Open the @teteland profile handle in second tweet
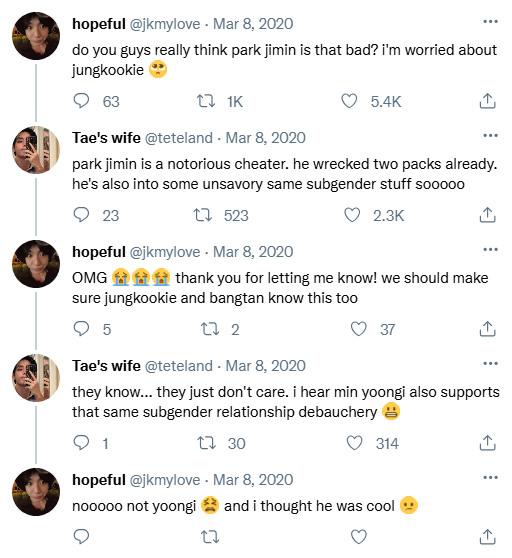The width and height of the screenshot is (512, 558). click(x=179, y=138)
